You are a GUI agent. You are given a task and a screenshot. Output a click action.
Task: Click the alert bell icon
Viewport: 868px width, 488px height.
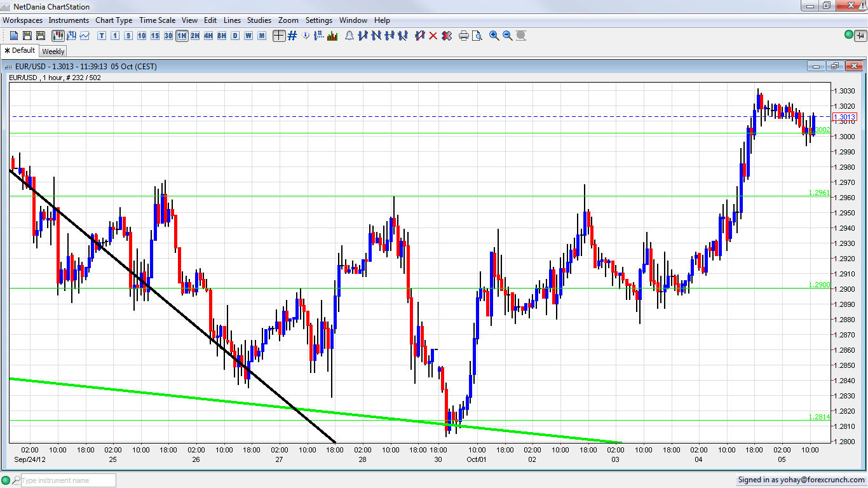(x=349, y=36)
